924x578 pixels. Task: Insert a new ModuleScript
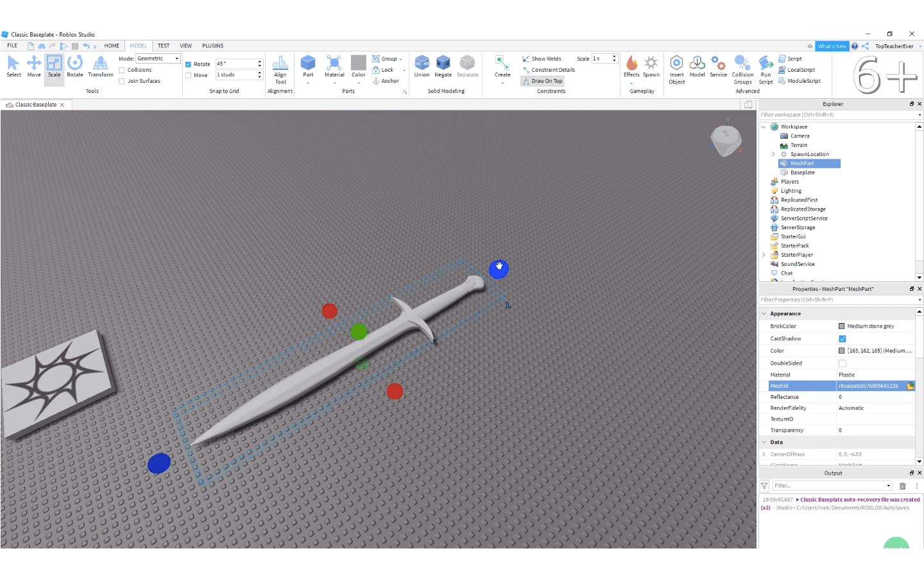pos(800,81)
